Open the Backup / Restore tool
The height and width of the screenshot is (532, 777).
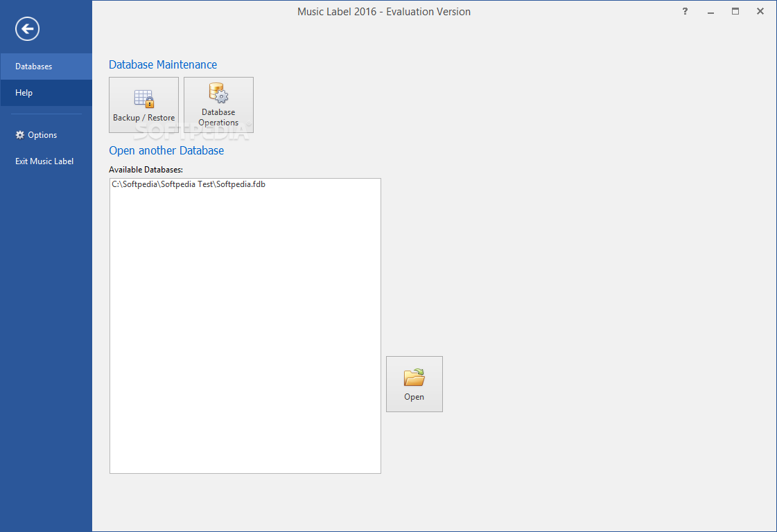143,105
